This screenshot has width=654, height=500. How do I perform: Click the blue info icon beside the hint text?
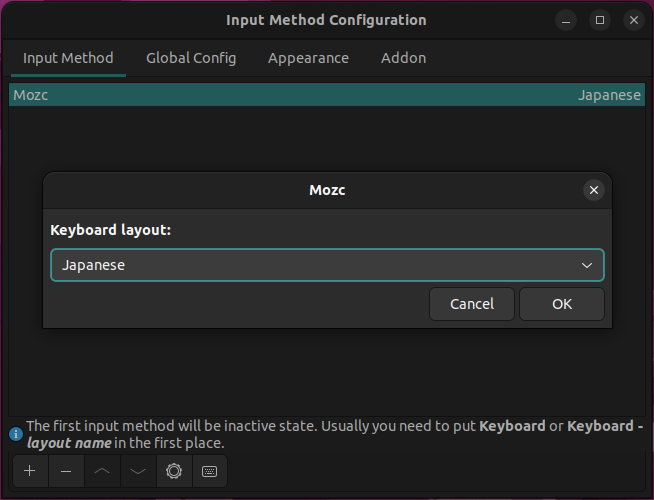[16, 434]
